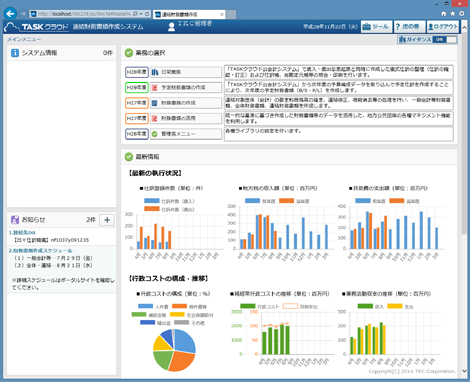Click the ログアウト logout button

(x=443, y=27)
